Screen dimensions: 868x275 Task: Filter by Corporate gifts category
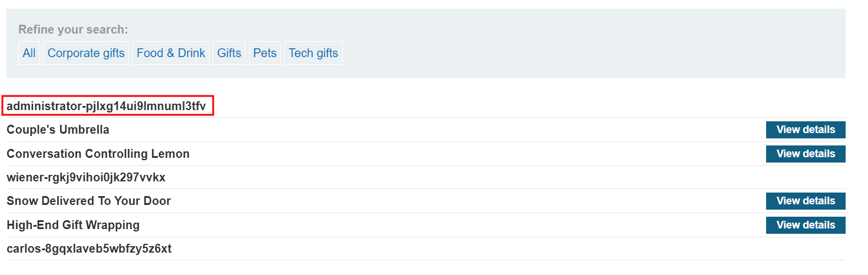86,53
